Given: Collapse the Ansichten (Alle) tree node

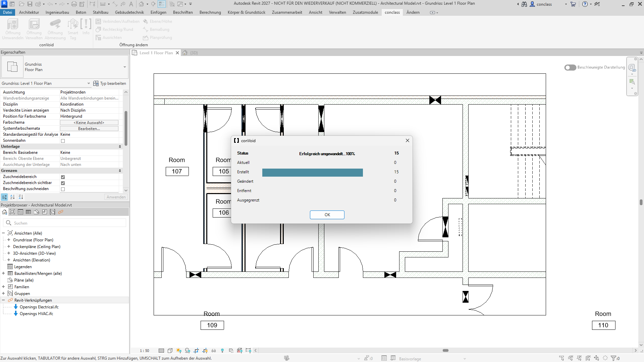Looking at the screenshot, I should [x=3, y=233].
